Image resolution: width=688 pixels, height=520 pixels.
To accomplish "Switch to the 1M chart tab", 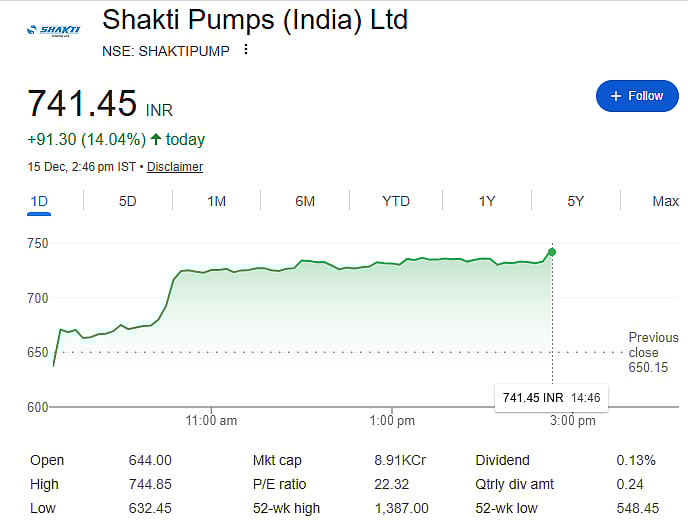I will pyautogui.click(x=216, y=201).
